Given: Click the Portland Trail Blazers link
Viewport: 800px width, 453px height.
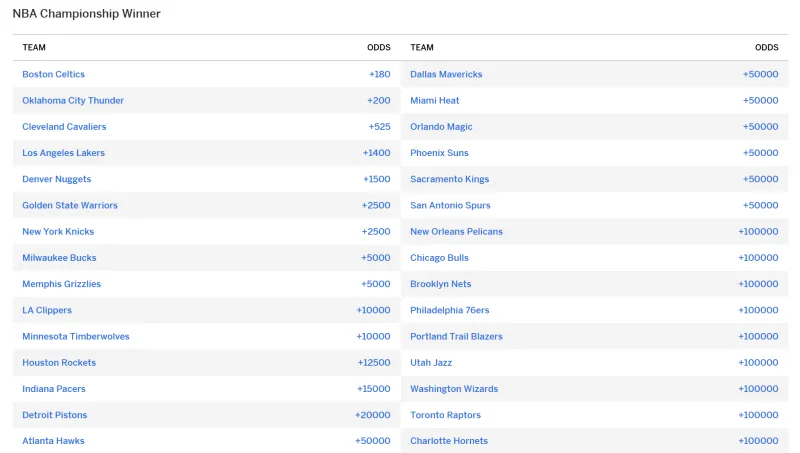Looking at the screenshot, I should click(x=457, y=336).
